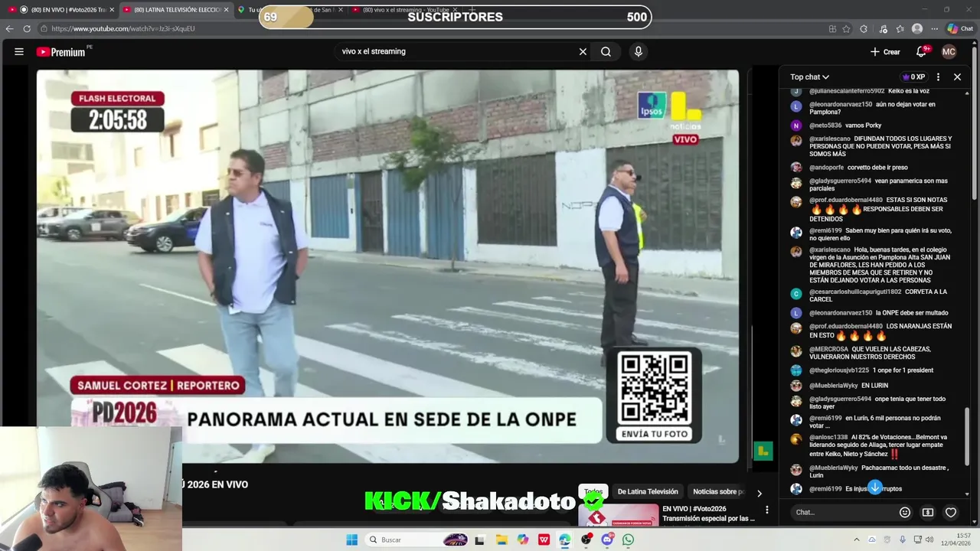Viewport: 980px width, 551px height.
Task: Open the suggested EN VIVO #Voto2026 video title
Action: (708, 514)
